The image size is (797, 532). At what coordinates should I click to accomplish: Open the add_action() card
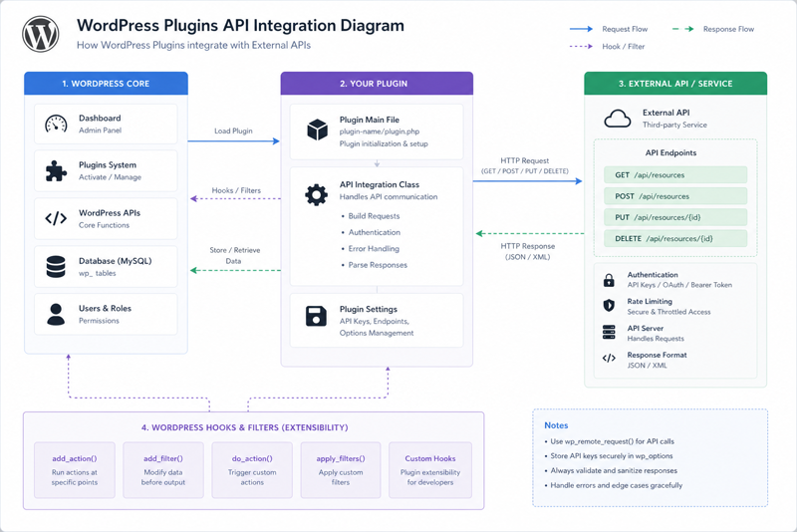click(74, 470)
